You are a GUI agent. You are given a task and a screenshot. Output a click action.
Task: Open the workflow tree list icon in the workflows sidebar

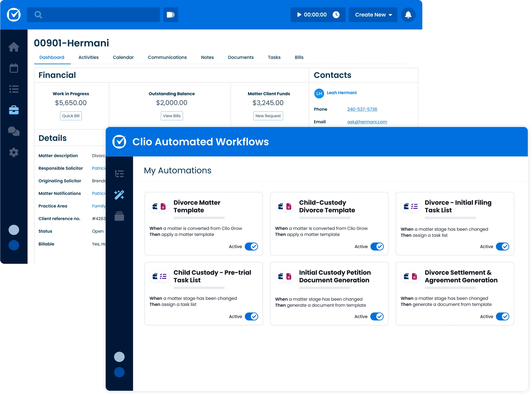click(x=119, y=174)
